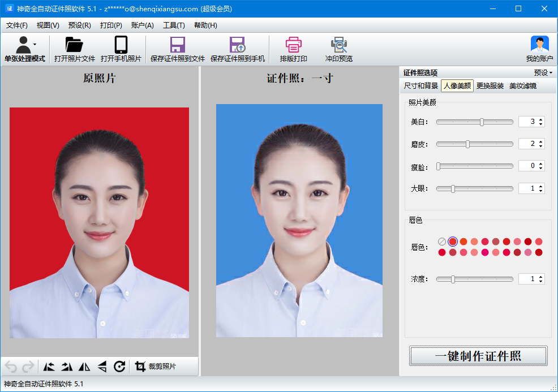Switch to the 尺寸和背景 tab
The height and width of the screenshot is (392, 558).
click(x=420, y=86)
